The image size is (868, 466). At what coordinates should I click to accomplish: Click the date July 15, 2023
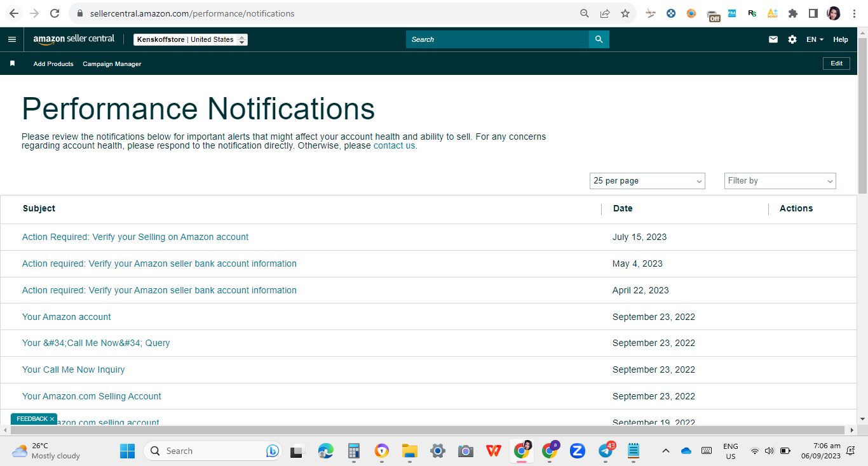[x=640, y=237]
